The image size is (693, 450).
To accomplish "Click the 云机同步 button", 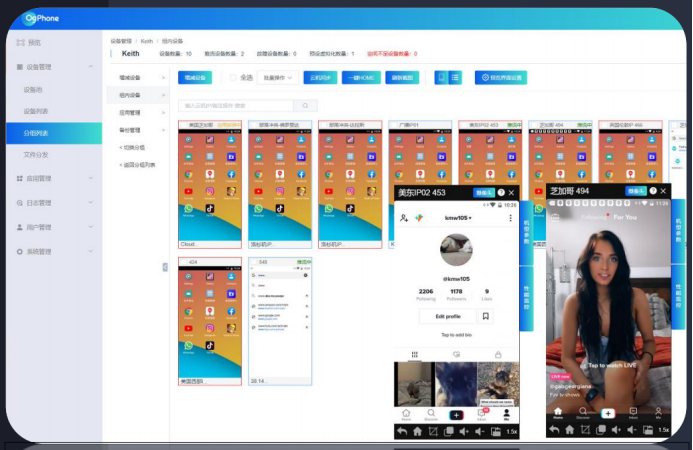I will point(320,78).
